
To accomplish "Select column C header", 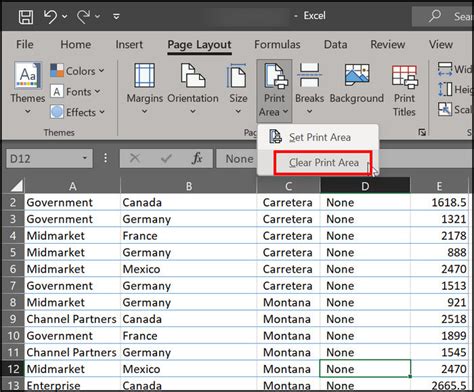I will (289, 186).
